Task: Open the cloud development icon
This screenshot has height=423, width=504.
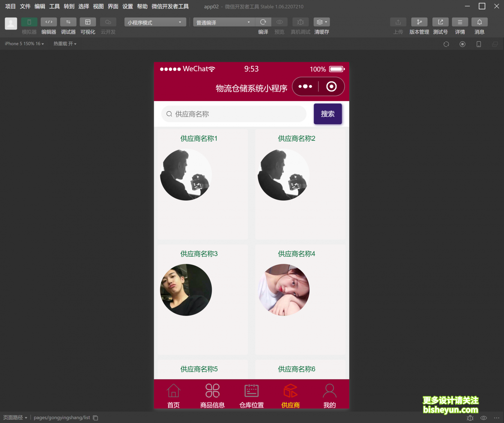Action: coord(108,22)
